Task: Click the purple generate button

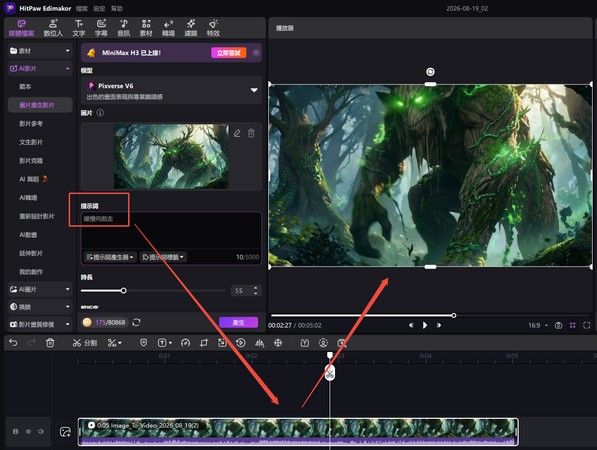Action: pyautogui.click(x=238, y=322)
